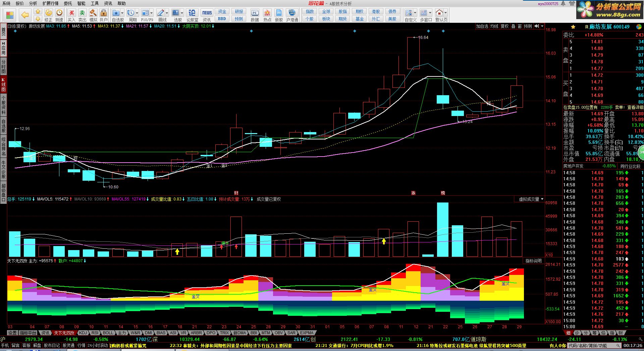644x351 pixels.
Task: Click the 多窗口 multi-window icon
Action: click(x=424, y=13)
